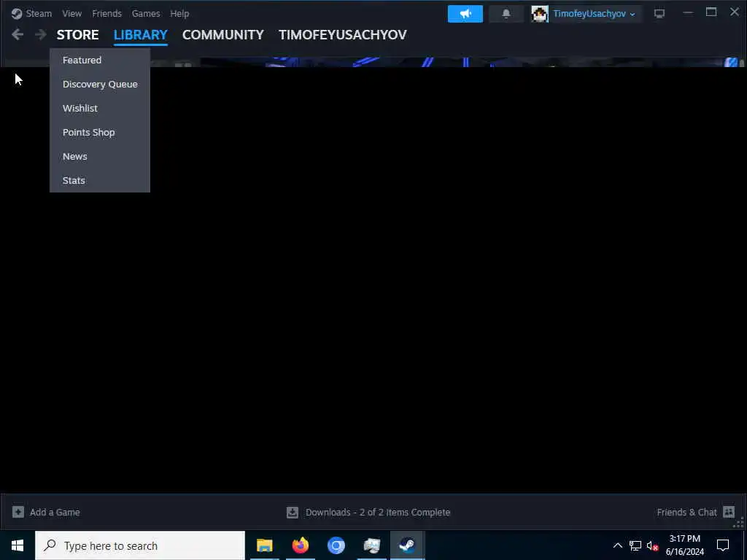Maximize the Steam window

(x=711, y=12)
